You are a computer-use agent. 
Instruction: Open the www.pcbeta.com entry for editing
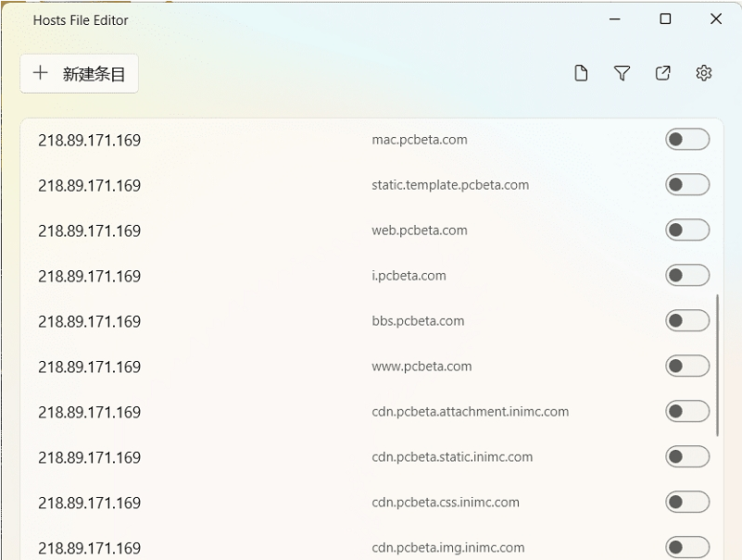[278, 367]
